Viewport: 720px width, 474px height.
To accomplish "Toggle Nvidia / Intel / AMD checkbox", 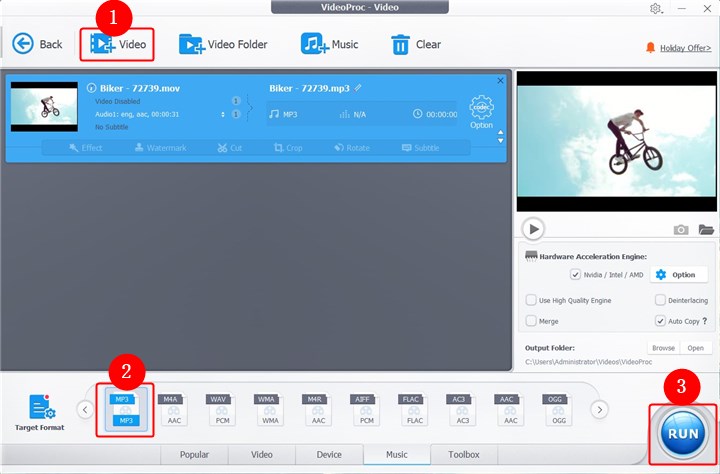I will pyautogui.click(x=575, y=275).
